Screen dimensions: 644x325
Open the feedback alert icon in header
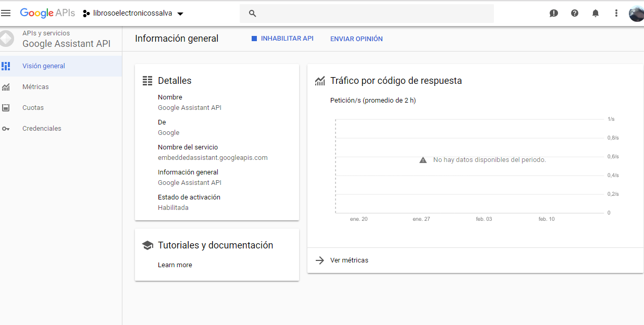554,14
